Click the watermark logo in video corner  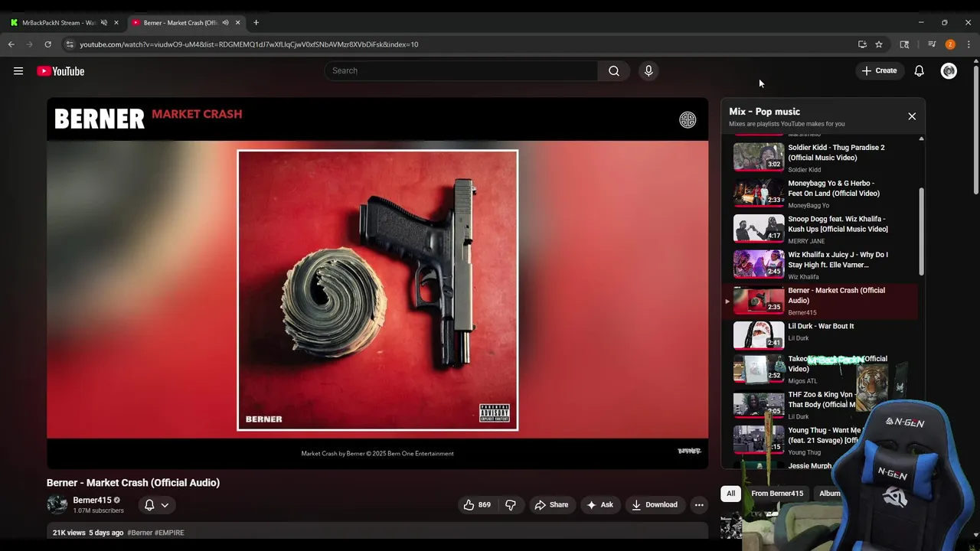[x=689, y=451]
